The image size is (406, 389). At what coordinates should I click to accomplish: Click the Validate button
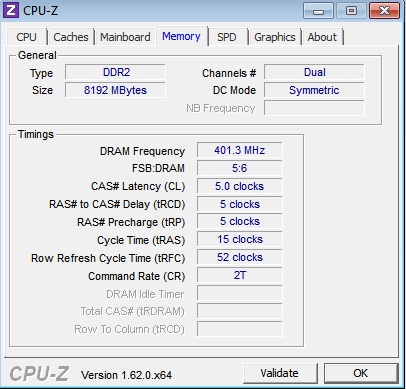tap(280, 373)
